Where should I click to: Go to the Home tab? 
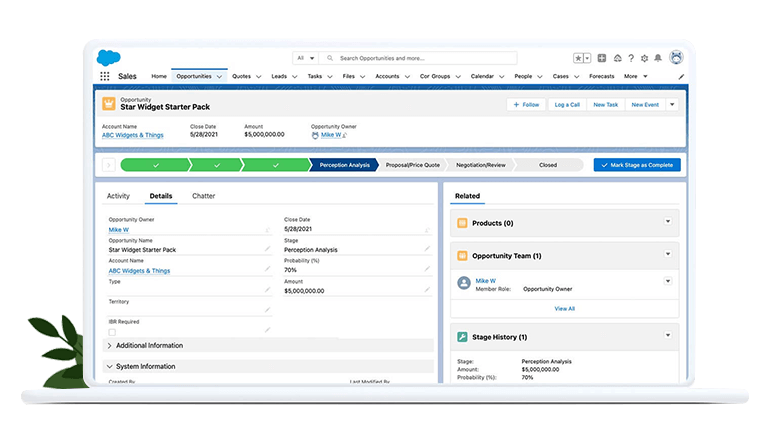pos(159,76)
